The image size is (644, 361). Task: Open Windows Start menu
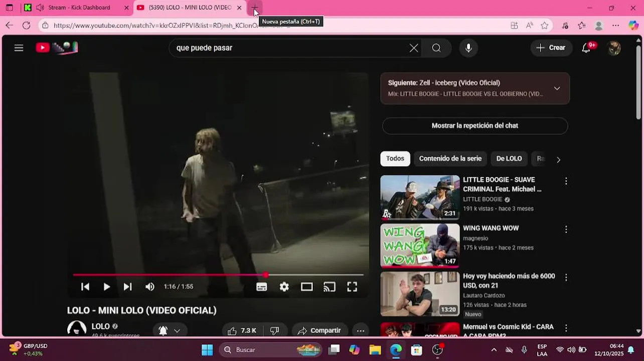point(207,349)
